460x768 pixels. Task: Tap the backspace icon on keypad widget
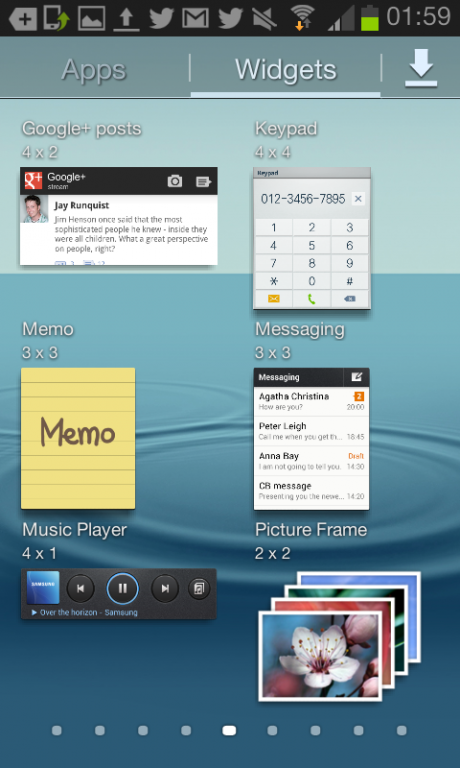350,299
